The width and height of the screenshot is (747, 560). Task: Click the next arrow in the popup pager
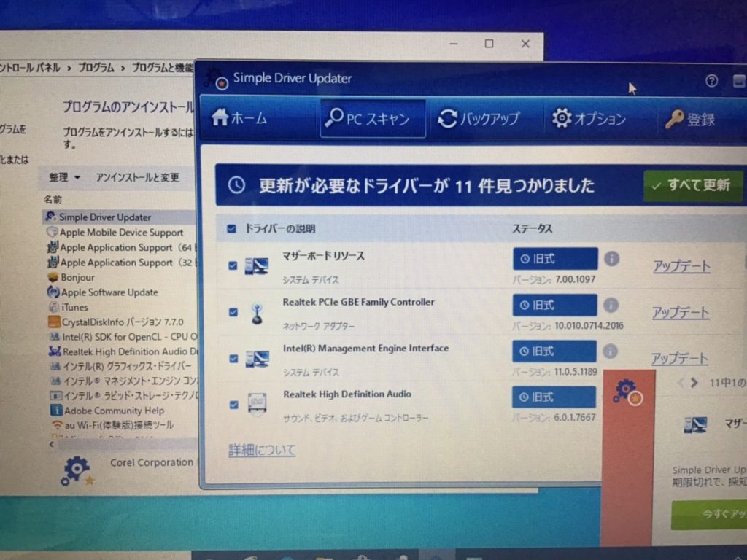click(694, 382)
